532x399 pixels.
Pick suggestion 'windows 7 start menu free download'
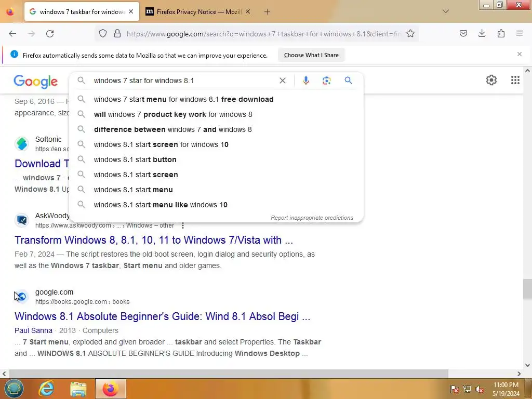(x=216, y=99)
